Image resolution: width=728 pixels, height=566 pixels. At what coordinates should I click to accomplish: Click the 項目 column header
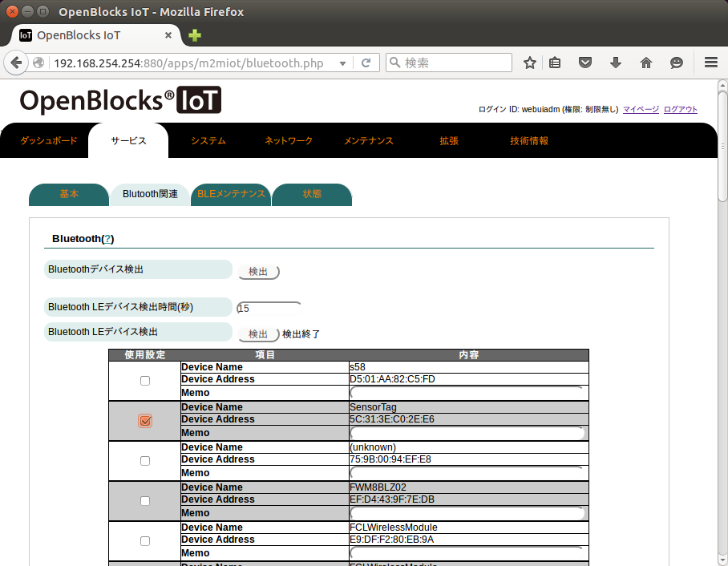(265, 354)
